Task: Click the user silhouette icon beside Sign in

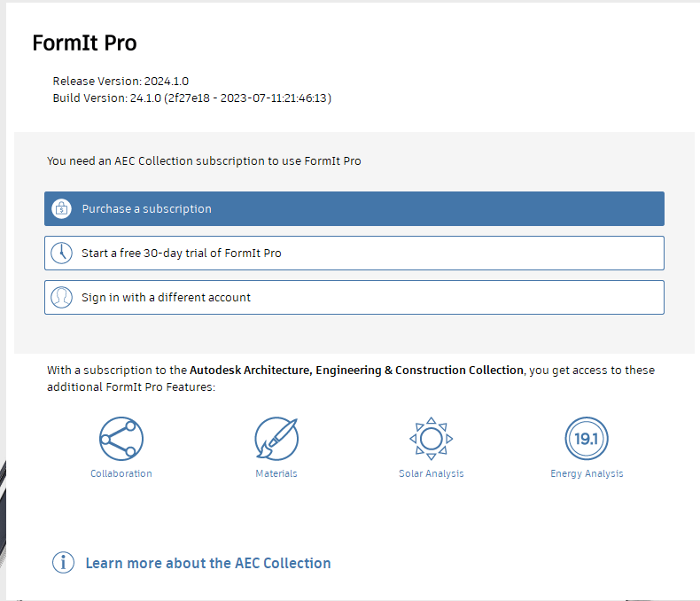Action: (x=62, y=297)
